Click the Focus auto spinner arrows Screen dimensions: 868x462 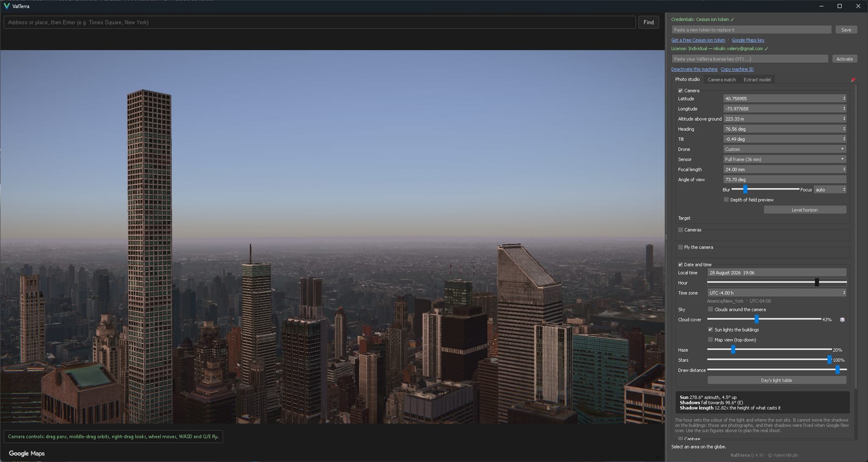pyautogui.click(x=844, y=190)
